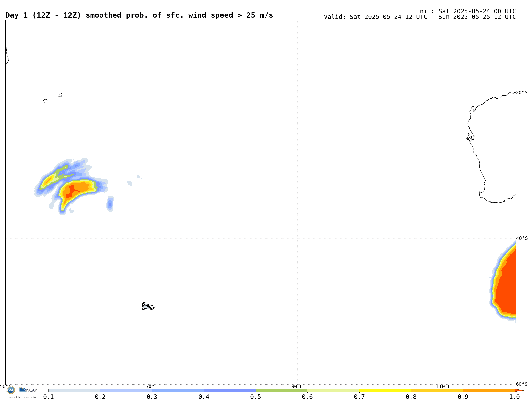Click the Init time text 'Sat 2025-05-24 00 UTC'
Screen dimensions: 532x400
click(x=477, y=11)
